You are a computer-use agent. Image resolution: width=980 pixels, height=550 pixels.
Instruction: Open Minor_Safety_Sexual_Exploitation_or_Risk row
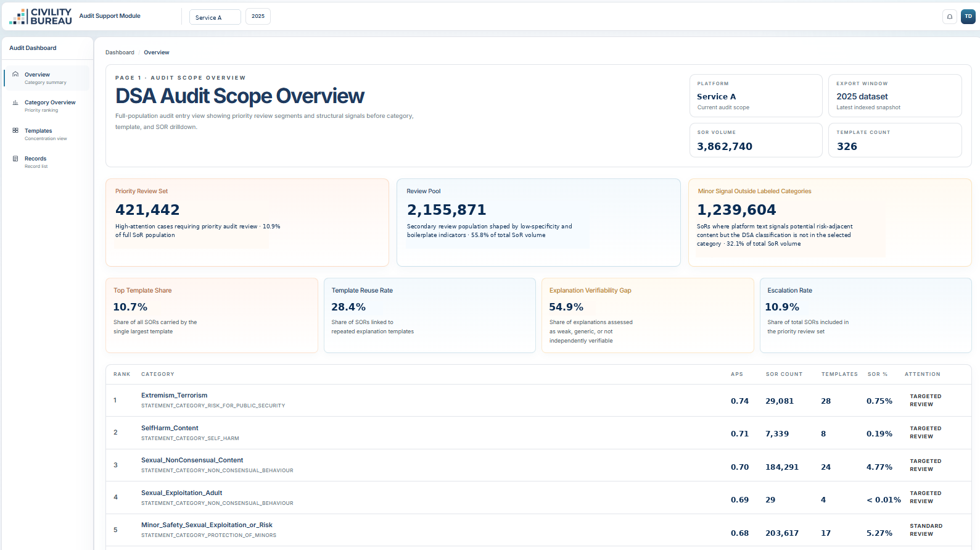[538, 530]
